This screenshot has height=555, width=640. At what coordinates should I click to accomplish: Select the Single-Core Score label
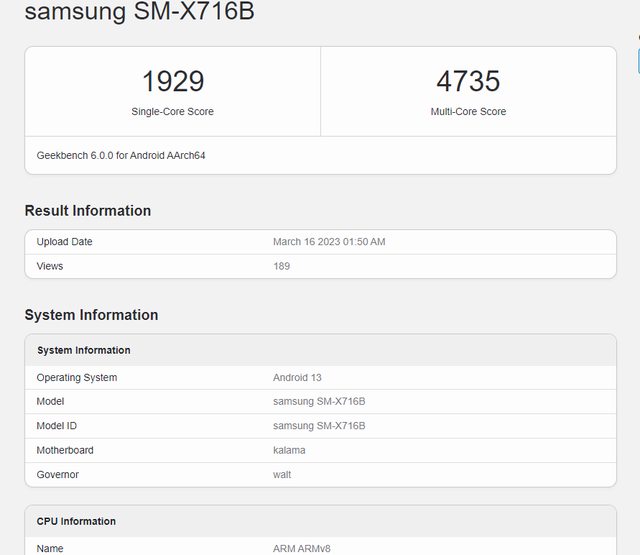point(173,112)
